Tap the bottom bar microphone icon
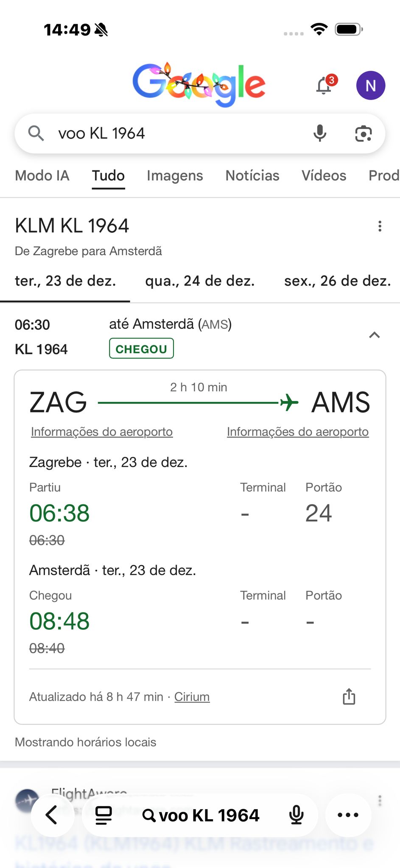Viewport: 400px width, 868px height. coord(296,815)
